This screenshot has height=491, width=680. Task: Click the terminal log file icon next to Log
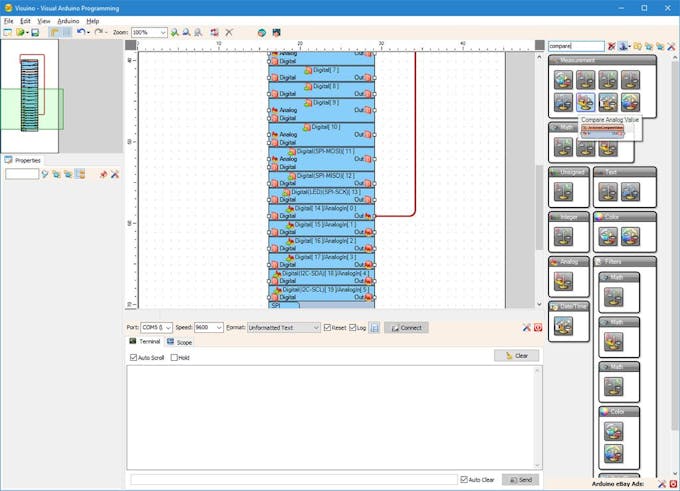click(375, 328)
